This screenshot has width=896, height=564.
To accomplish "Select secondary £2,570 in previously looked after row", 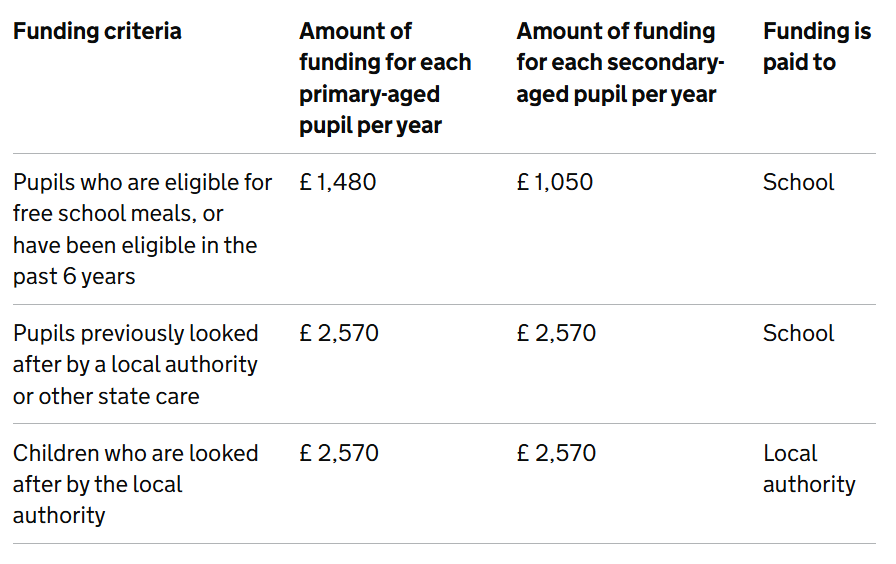I will click(556, 333).
